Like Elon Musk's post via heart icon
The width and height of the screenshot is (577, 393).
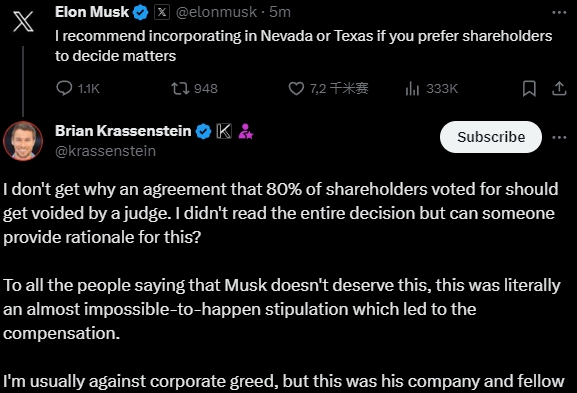point(328,88)
